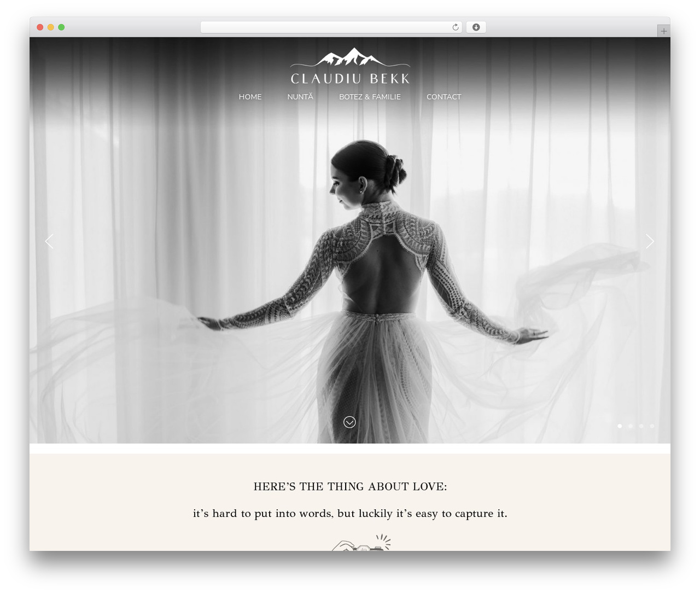
Task: Minimize the window with yellow button
Action: (50, 27)
